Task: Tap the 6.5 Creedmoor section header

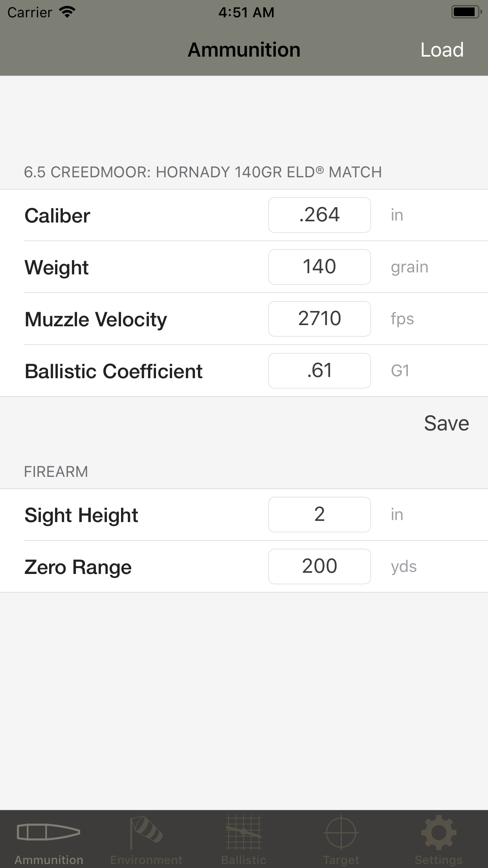Action: [203, 172]
